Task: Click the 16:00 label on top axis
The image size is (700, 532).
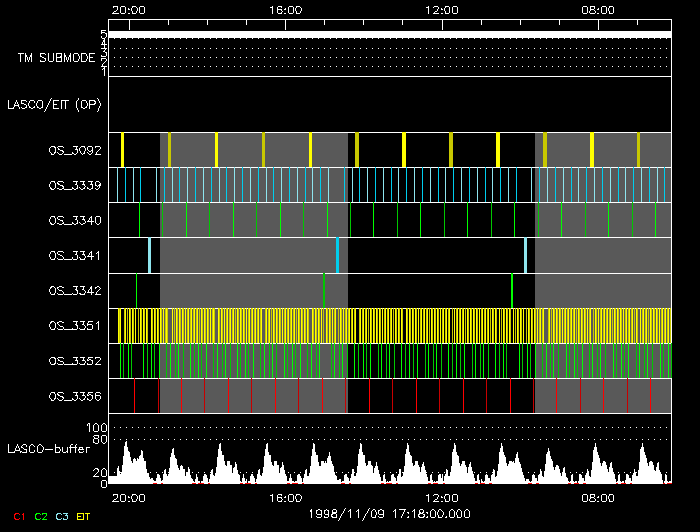Action: (x=286, y=9)
